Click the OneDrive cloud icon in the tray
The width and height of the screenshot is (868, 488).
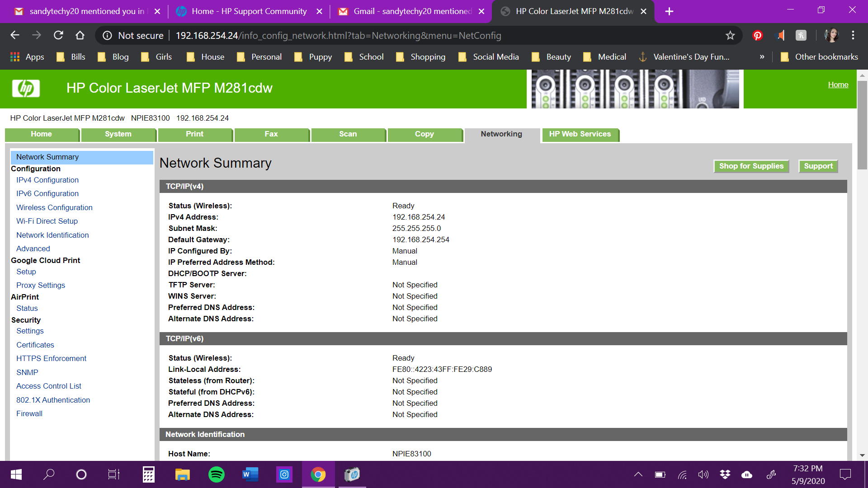click(x=747, y=474)
